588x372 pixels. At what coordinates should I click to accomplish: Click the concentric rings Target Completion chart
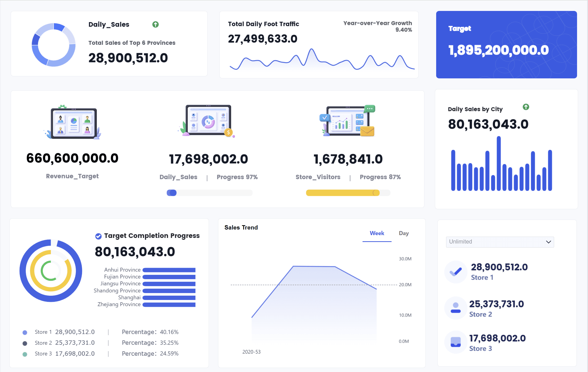(51, 271)
